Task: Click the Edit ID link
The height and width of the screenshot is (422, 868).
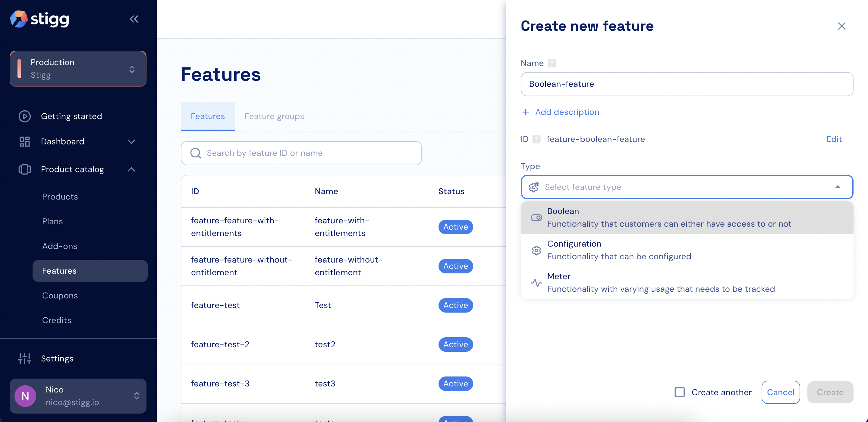Action: [x=834, y=139]
